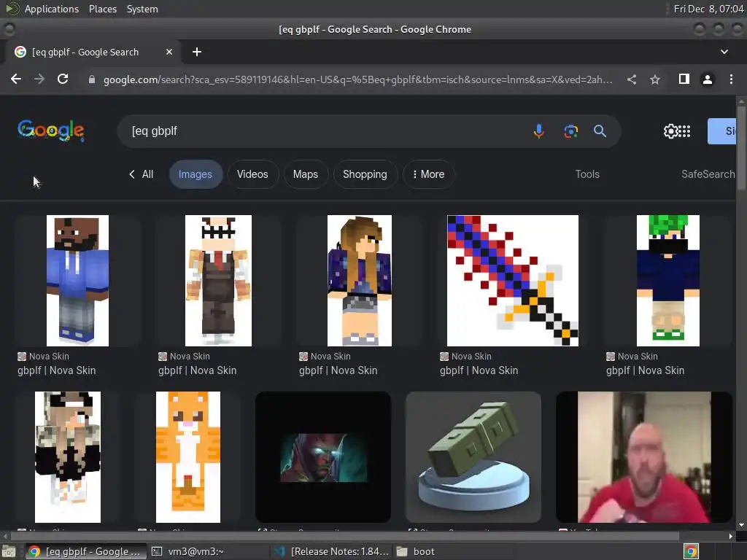Open the System menu

pos(142,9)
